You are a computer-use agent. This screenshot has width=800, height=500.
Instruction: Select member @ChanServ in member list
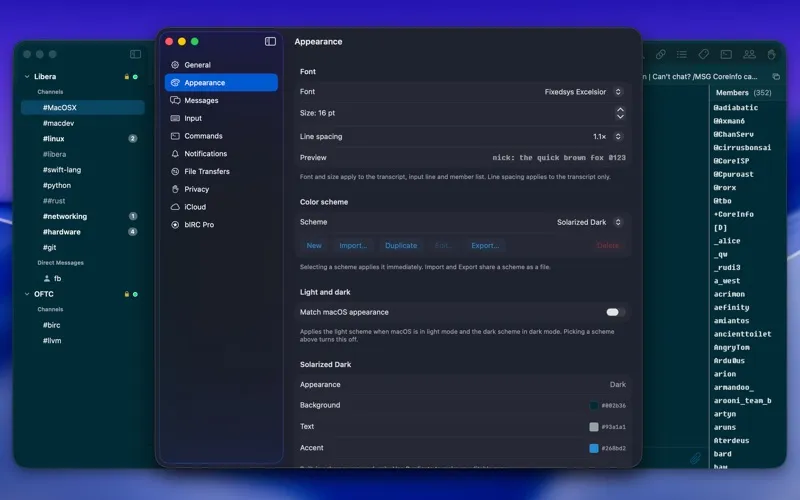[x=733, y=134]
